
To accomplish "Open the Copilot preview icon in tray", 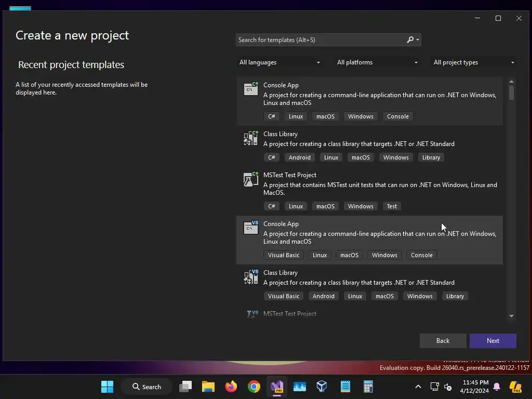I will pos(515,387).
